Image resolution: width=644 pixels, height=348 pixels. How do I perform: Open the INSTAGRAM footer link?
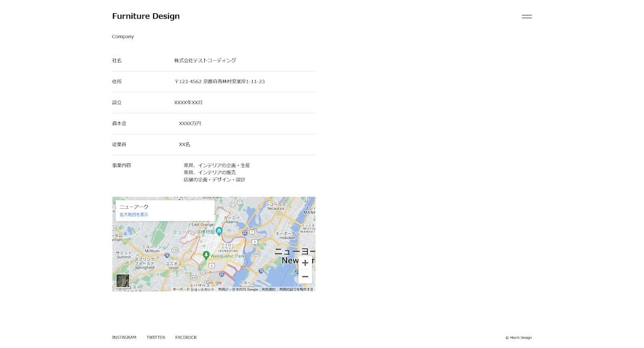click(124, 337)
